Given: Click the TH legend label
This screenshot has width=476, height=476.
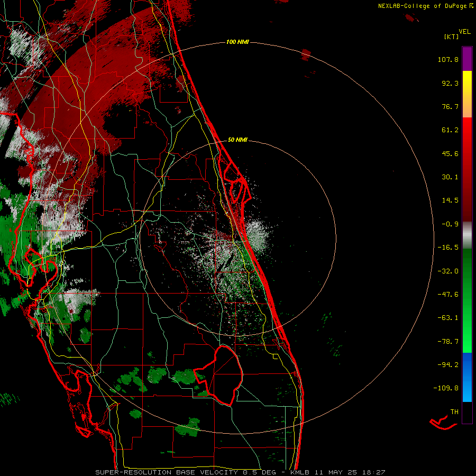Looking at the screenshot, I should pos(454,412).
